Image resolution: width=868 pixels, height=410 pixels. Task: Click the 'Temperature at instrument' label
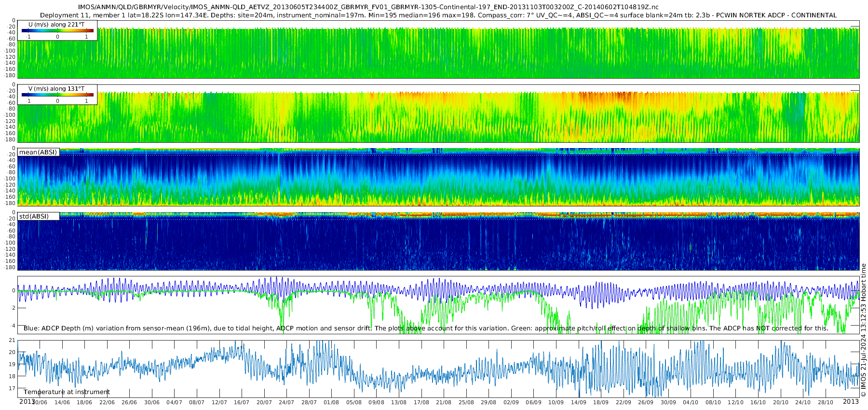(67, 392)
